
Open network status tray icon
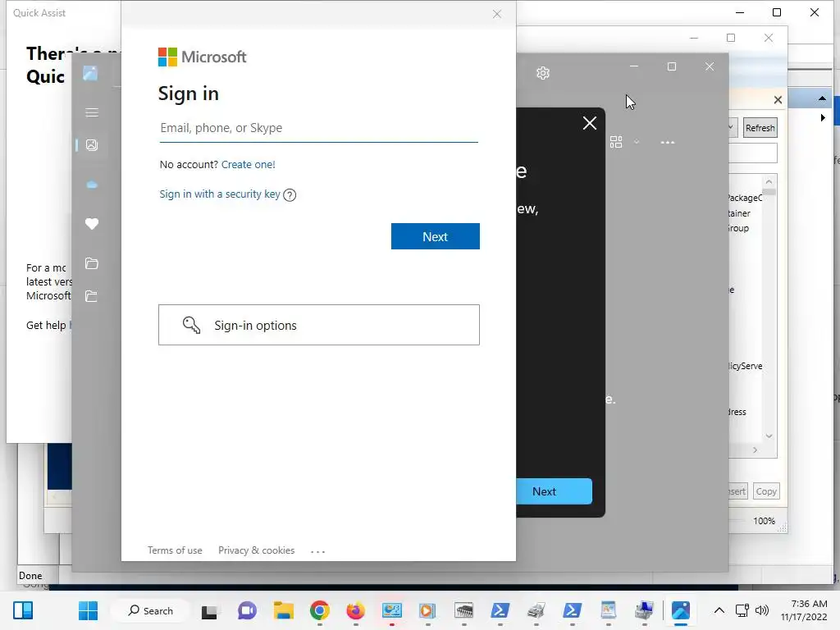[742, 610]
